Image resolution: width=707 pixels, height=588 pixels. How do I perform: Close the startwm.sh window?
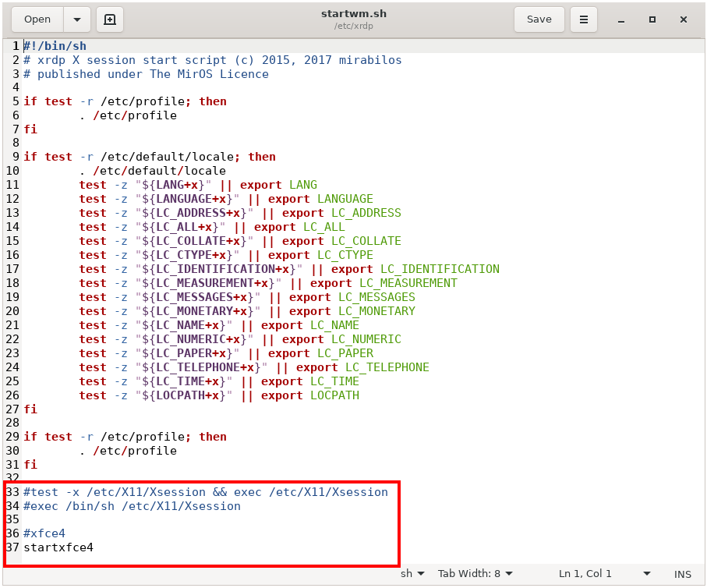pos(684,19)
